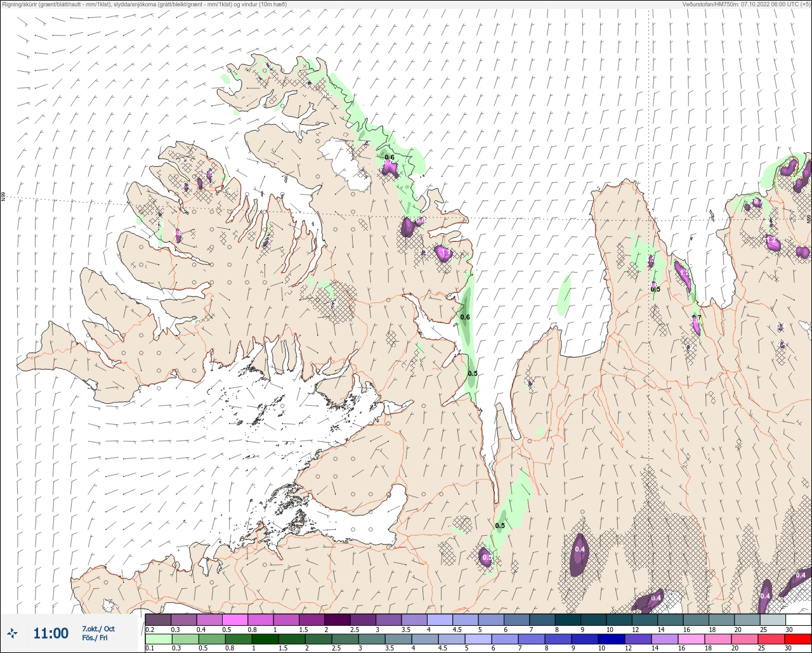The height and width of the screenshot is (653, 812).
Task: Select the palest green first rain legend swatch
Action: point(158,639)
